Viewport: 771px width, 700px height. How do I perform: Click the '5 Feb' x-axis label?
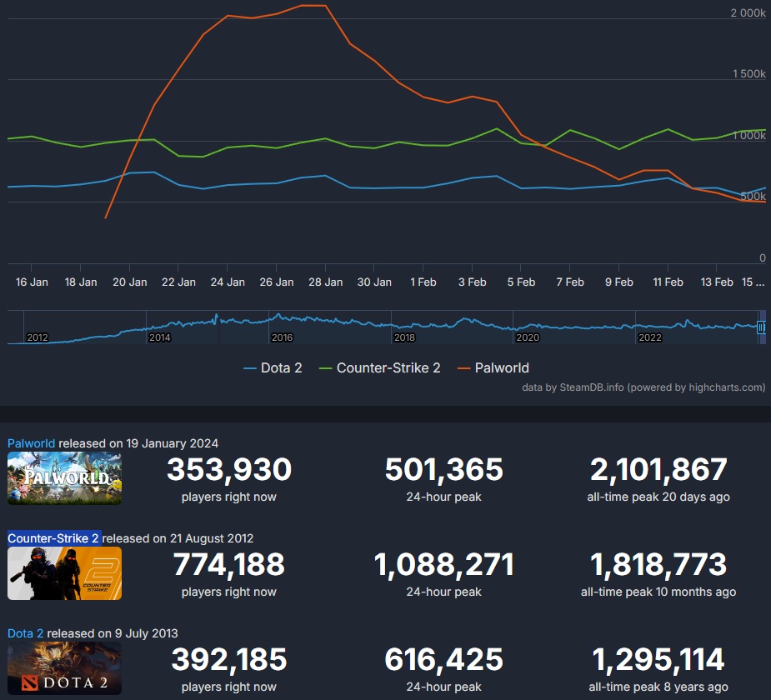521,282
